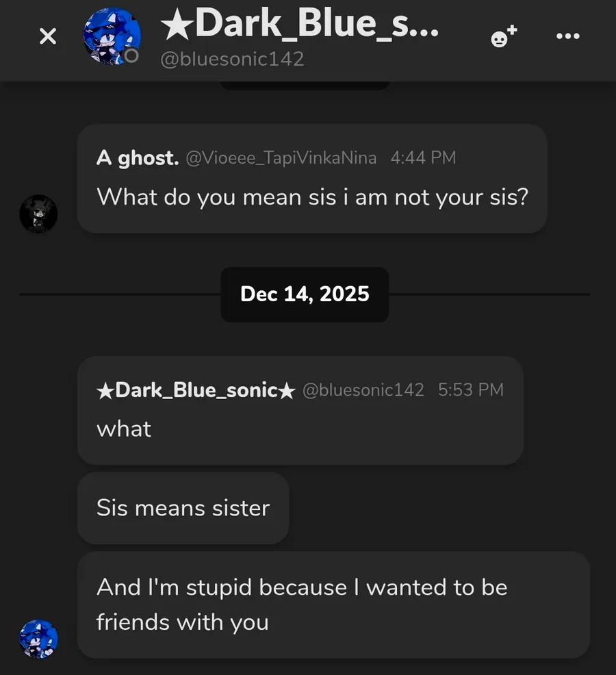The width and height of the screenshot is (616, 675).
Task: Select the "Sis means sister" message
Action: click(183, 508)
